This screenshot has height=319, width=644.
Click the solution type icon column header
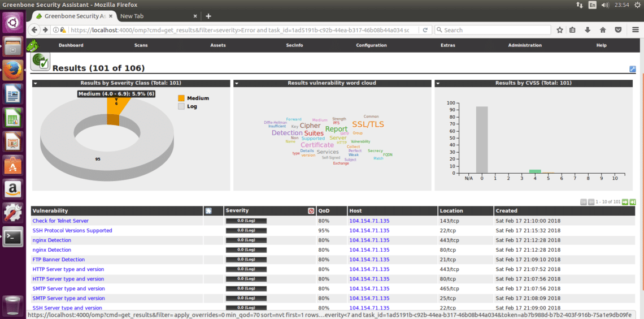[x=208, y=211]
